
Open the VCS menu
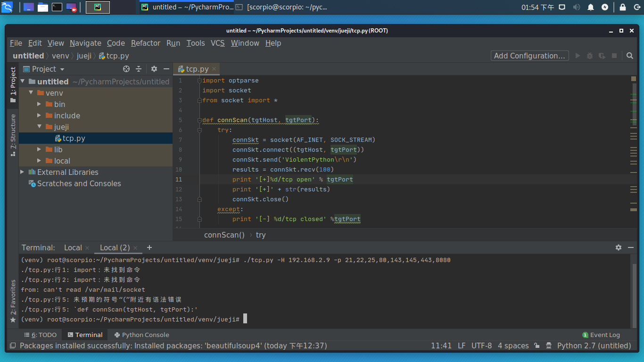click(217, 43)
